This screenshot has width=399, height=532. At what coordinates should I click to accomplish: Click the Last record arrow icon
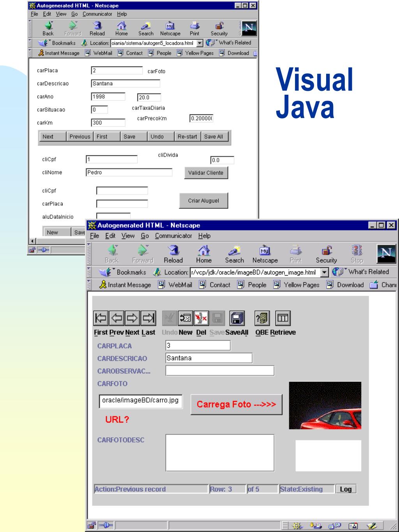point(148,318)
